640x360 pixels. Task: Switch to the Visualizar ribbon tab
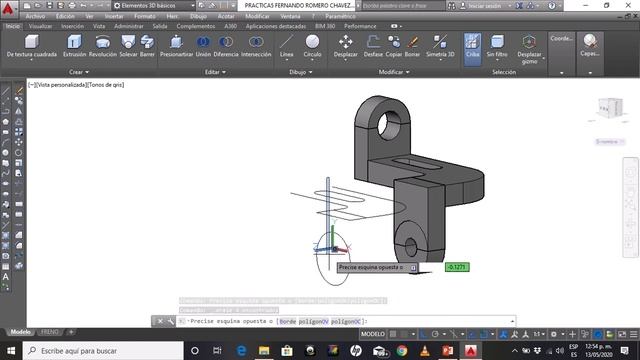[40, 26]
